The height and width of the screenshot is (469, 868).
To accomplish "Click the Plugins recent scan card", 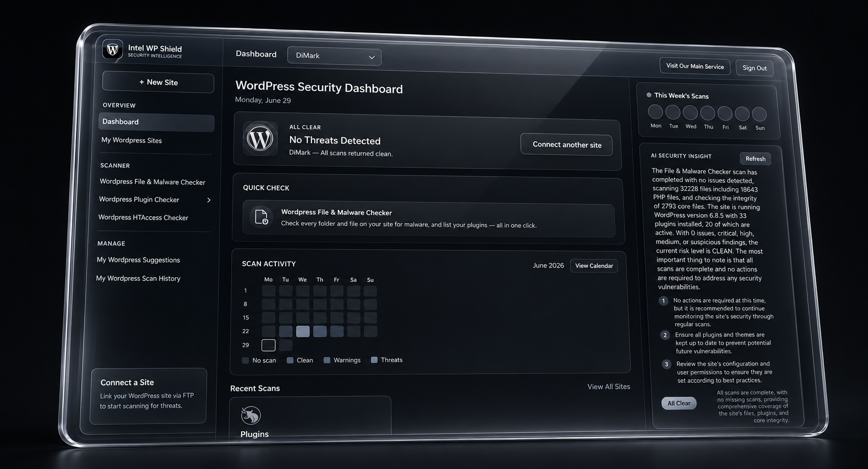I will pos(310,416).
